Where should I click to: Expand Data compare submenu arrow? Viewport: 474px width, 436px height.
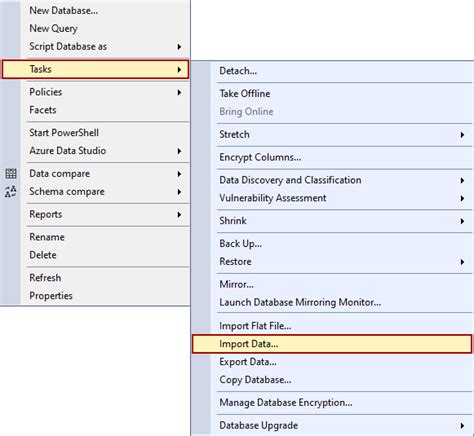coord(179,174)
